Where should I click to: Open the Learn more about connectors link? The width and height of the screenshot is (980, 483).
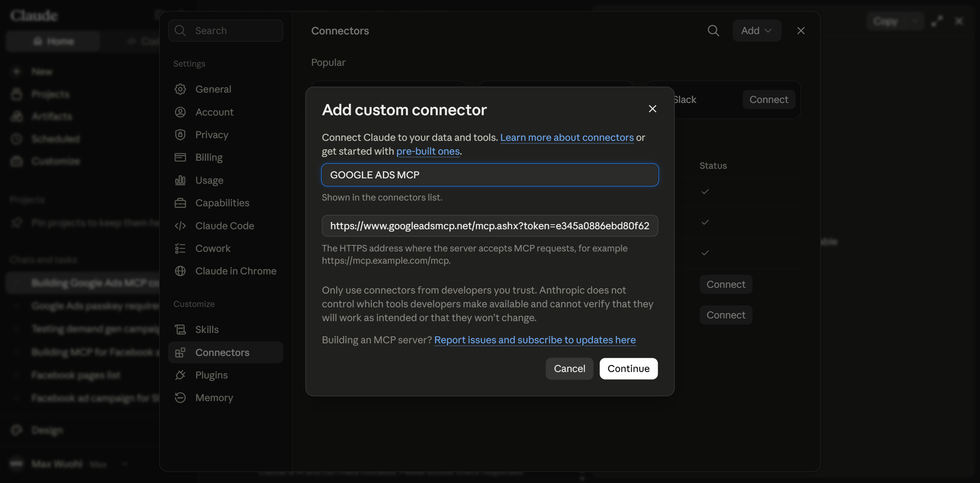pyautogui.click(x=567, y=137)
